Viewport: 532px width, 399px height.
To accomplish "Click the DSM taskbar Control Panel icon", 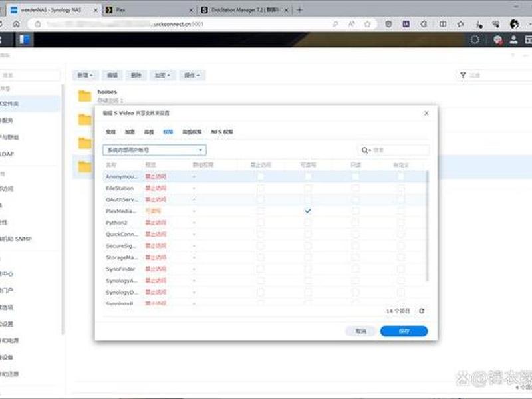I will 24,40.
